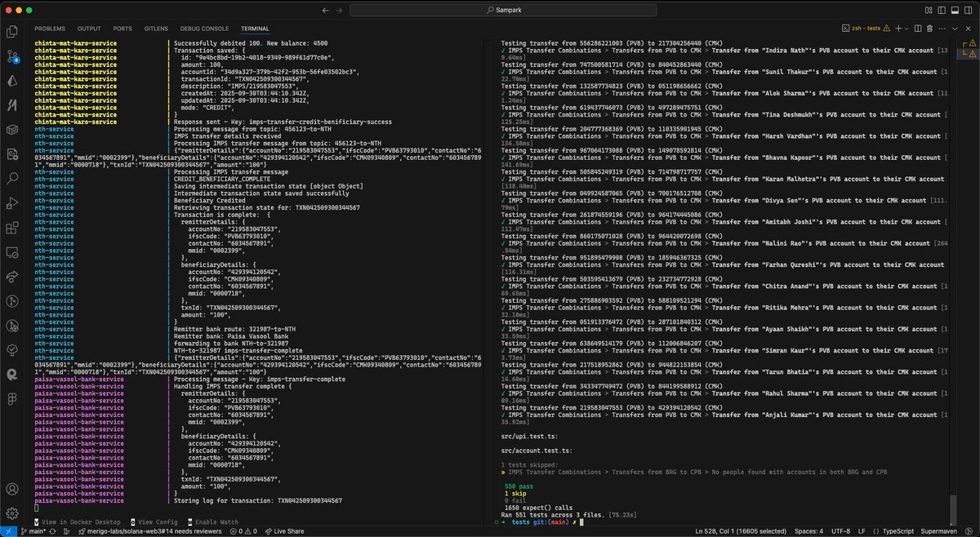Open Remote Explorer in activity bar
The image size is (980, 537).
coord(11,252)
